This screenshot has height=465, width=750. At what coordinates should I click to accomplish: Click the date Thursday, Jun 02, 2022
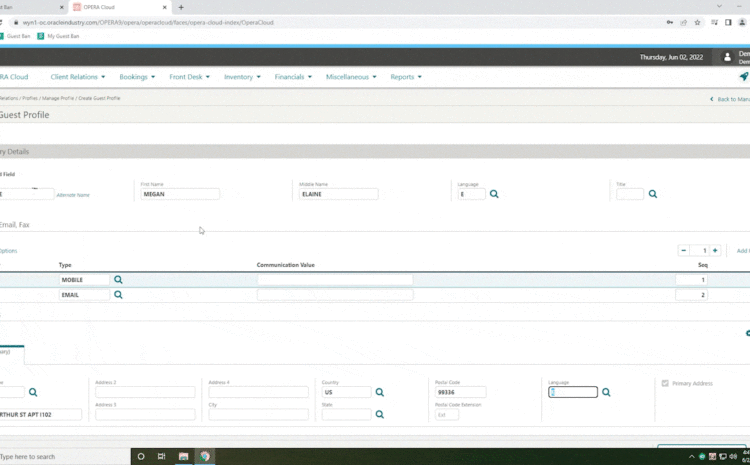(x=671, y=57)
